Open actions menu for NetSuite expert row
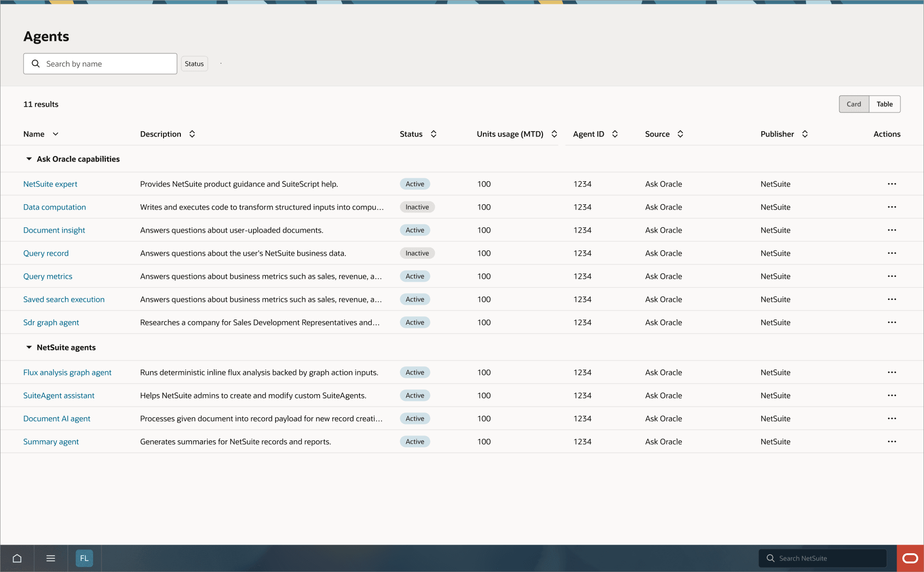Screen dimensions: 924x572 coord(892,184)
